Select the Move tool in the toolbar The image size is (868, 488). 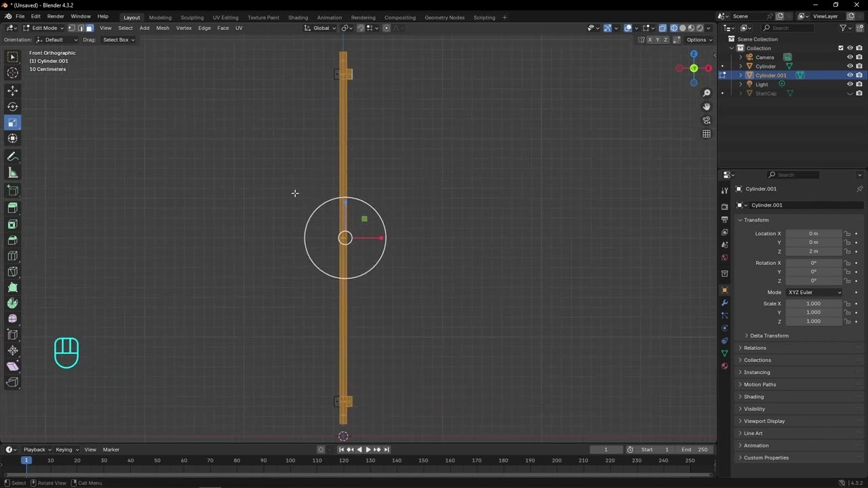[13, 90]
